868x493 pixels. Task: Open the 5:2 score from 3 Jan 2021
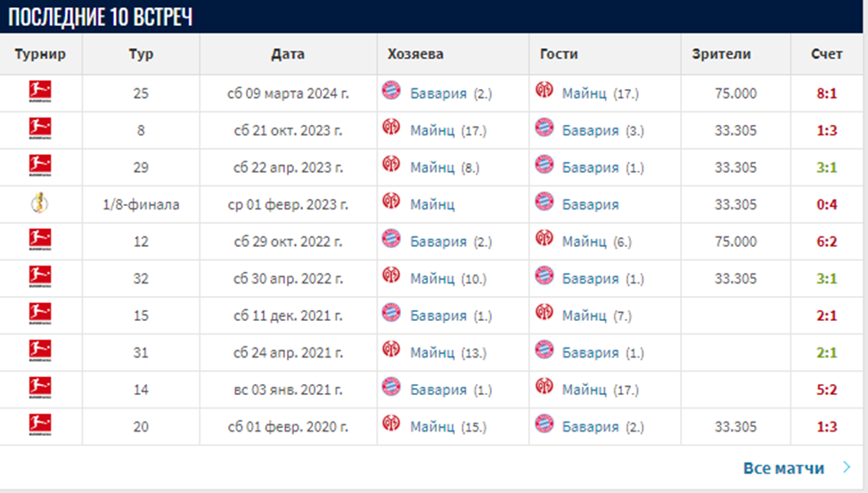click(x=826, y=390)
